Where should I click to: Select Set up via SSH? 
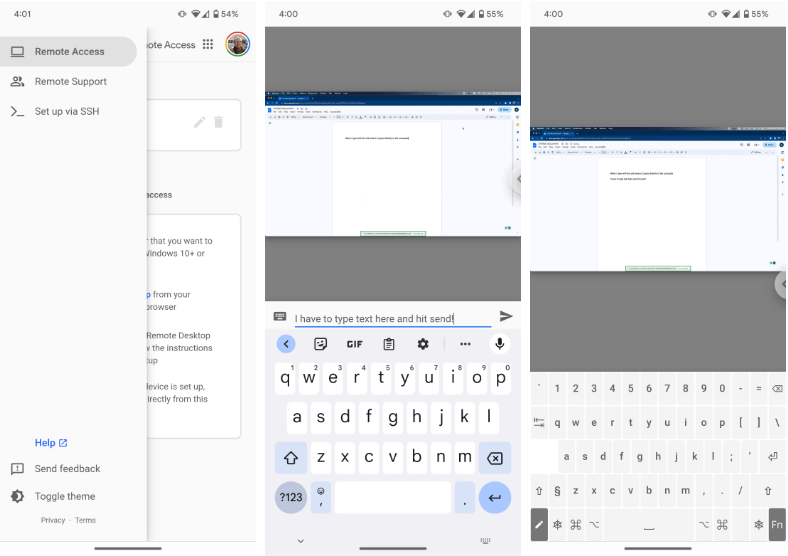click(x=66, y=112)
